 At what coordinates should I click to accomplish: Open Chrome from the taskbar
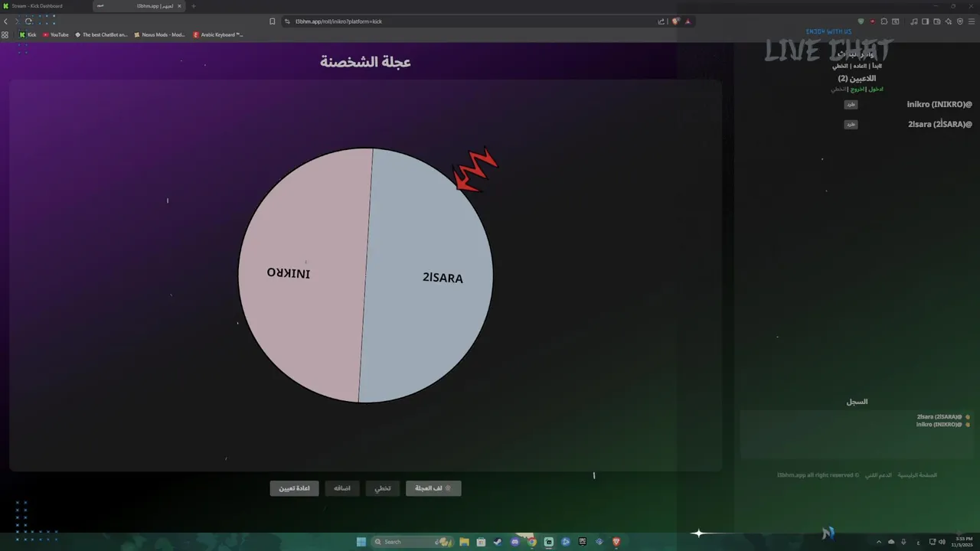532,542
